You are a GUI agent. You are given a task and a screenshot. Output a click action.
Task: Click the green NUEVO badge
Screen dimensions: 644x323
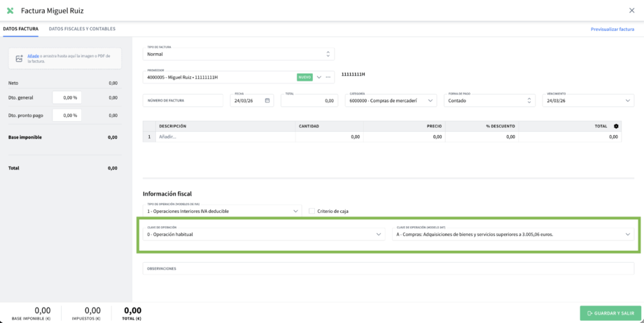[304, 77]
